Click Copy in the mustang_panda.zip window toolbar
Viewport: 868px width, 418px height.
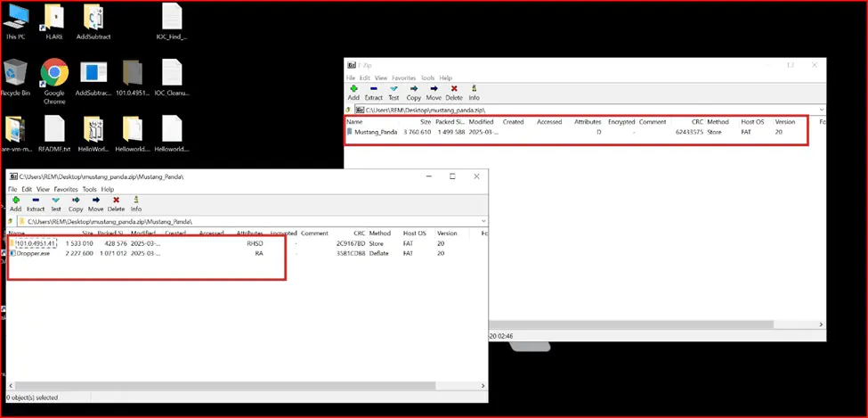point(414,93)
